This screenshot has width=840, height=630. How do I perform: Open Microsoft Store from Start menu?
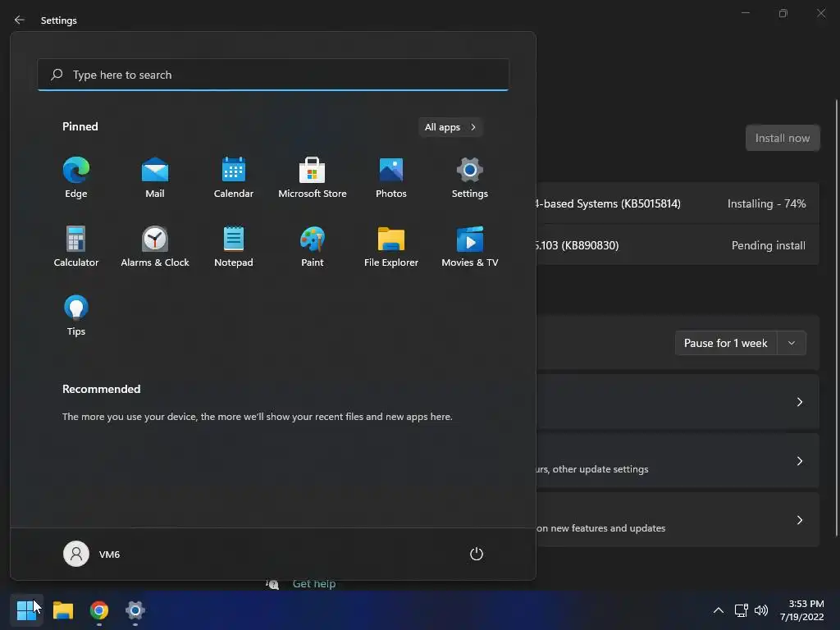click(313, 177)
